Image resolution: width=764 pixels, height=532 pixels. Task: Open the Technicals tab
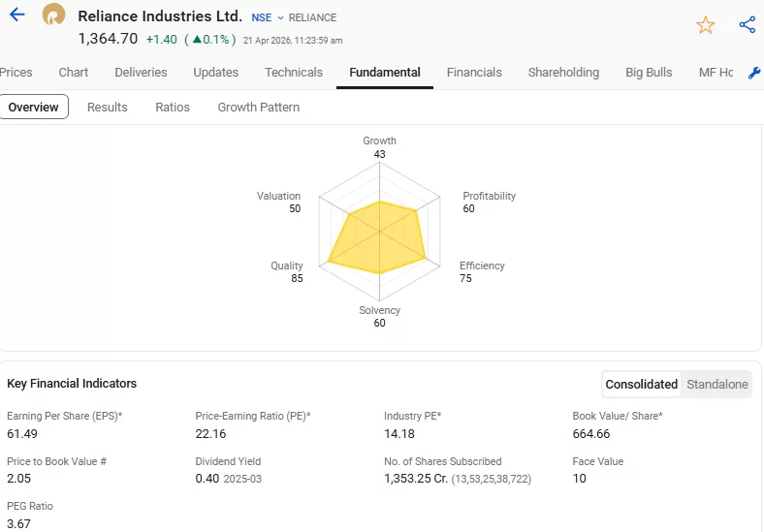294,73
